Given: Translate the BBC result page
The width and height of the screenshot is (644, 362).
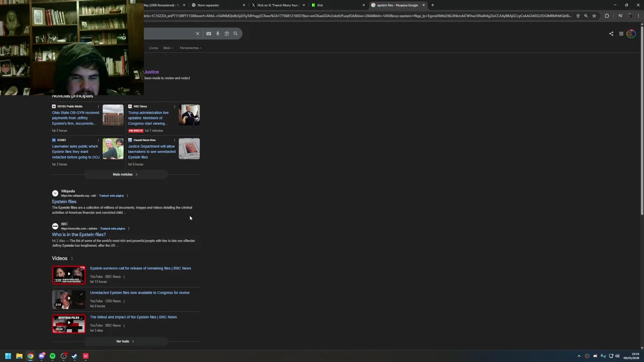Looking at the screenshot, I should click(113, 229).
